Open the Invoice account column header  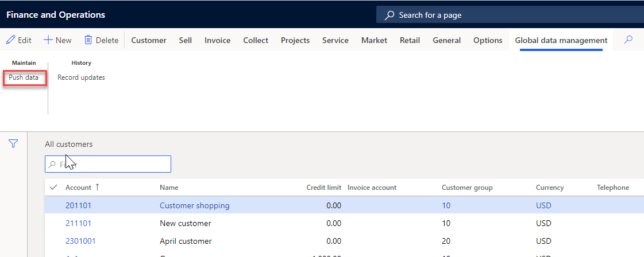point(372,188)
